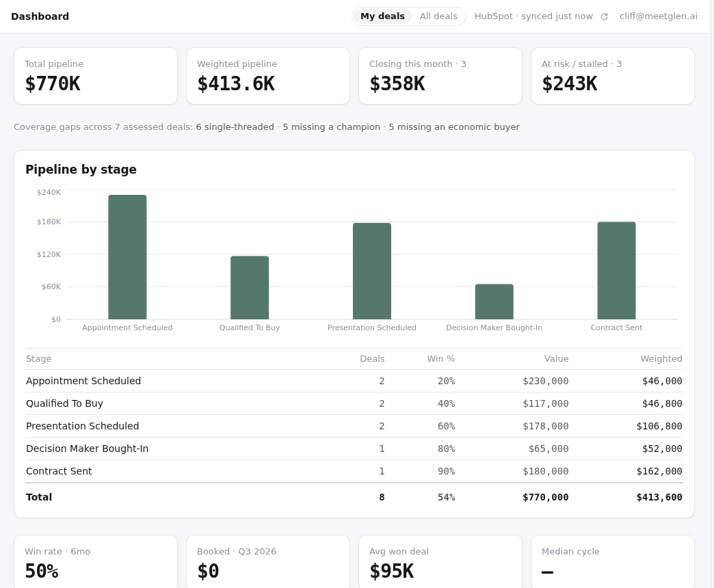Click the Presentation Scheduled chart bar
The width and height of the screenshot is (714, 588).
coord(372,271)
